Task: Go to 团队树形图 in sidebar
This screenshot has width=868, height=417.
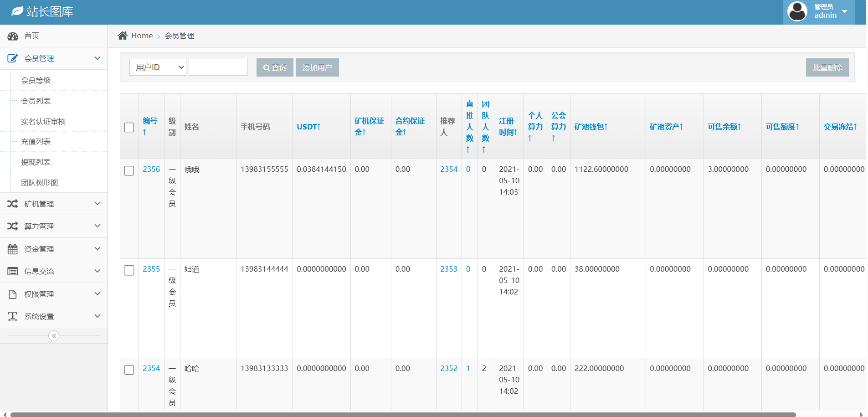Action: coord(40,182)
